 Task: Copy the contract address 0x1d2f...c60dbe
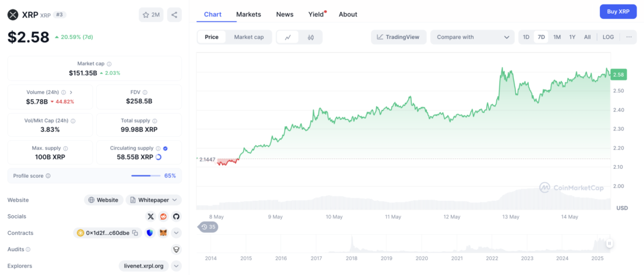pyautogui.click(x=135, y=233)
